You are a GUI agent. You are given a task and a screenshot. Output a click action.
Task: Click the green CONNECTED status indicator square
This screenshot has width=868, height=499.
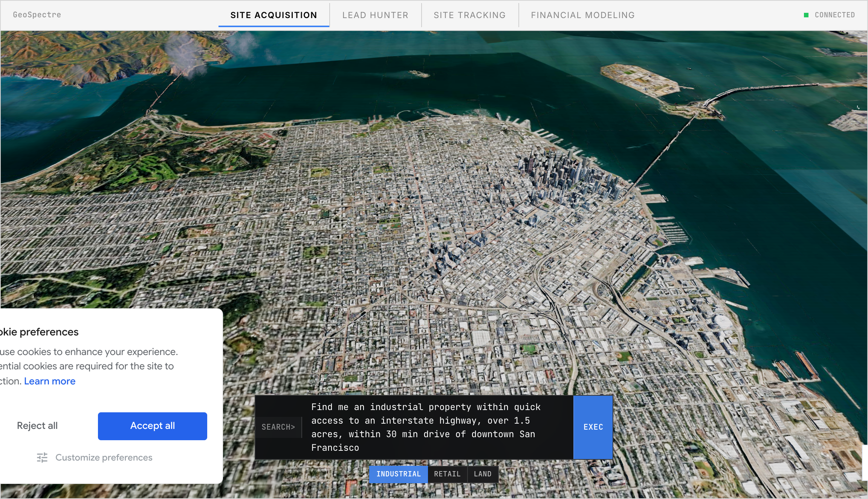[x=806, y=15]
